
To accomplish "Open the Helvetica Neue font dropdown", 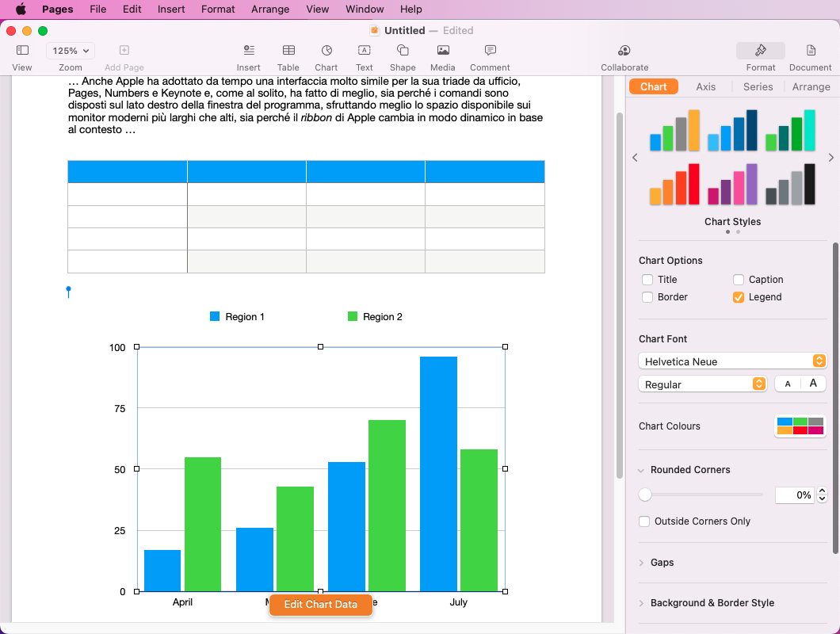I will pos(732,361).
